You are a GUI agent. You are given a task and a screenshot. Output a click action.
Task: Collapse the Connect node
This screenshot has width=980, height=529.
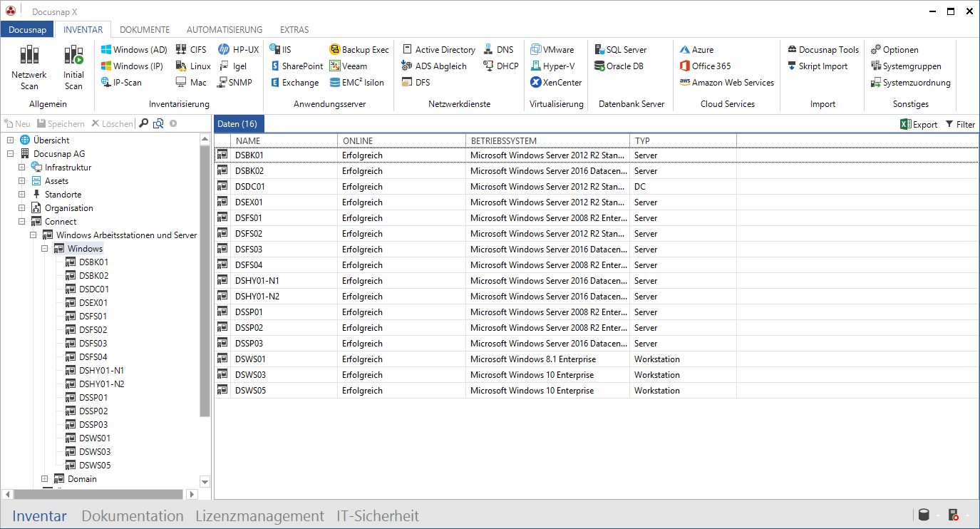click(22, 222)
